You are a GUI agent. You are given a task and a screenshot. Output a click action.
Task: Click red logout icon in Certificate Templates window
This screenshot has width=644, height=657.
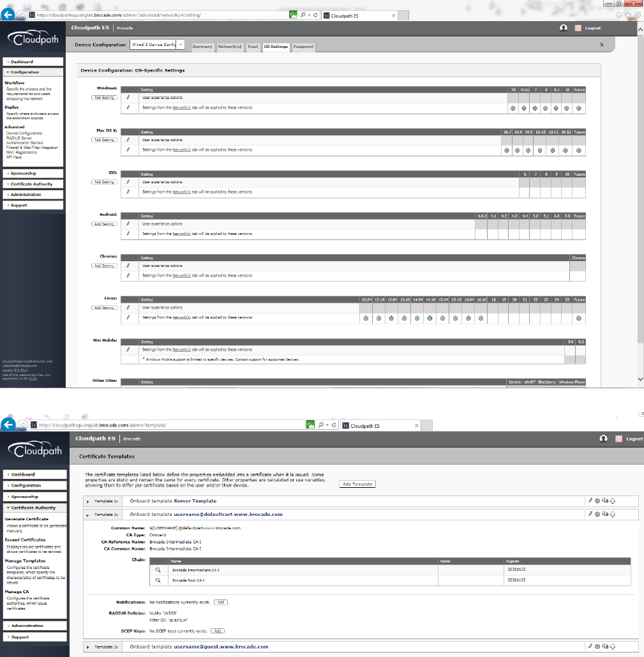coord(618,439)
